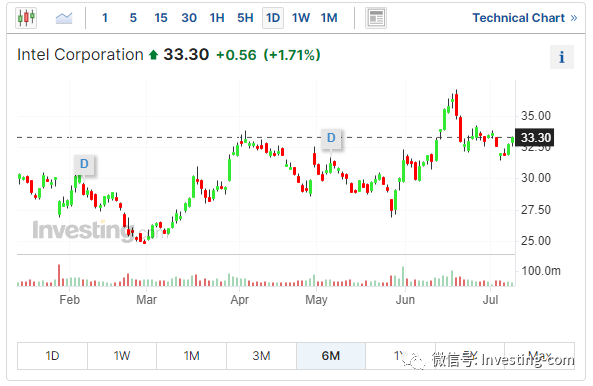Click the 30.00 price axis label
This screenshot has width=593, height=386.
[536, 178]
